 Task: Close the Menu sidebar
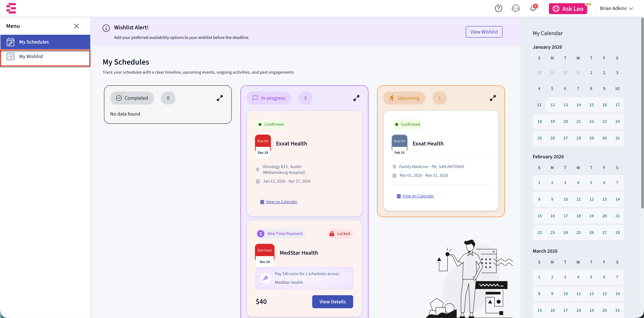76,26
